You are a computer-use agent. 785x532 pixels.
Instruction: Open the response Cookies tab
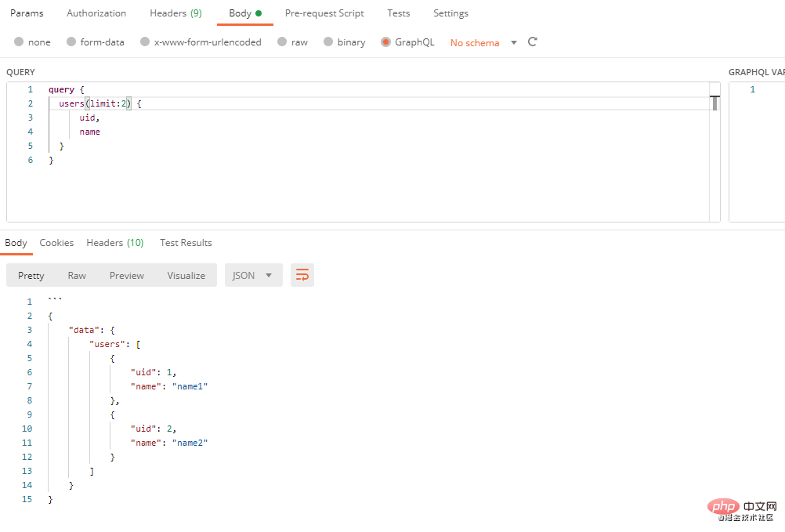point(56,243)
